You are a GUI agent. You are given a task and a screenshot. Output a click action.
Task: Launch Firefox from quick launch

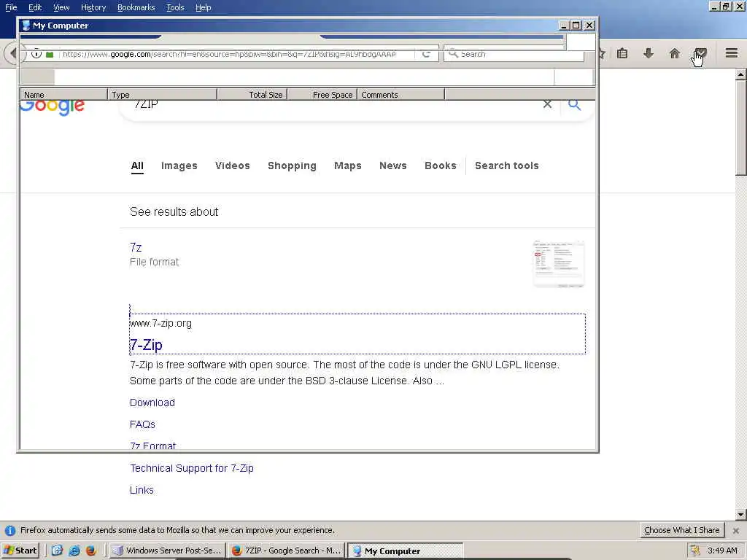click(91, 551)
